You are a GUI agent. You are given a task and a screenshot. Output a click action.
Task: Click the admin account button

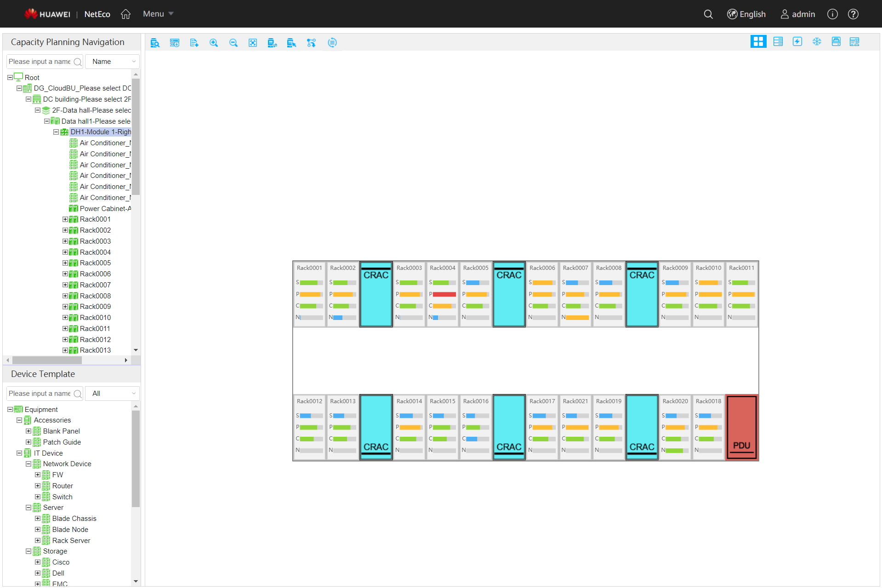point(798,14)
